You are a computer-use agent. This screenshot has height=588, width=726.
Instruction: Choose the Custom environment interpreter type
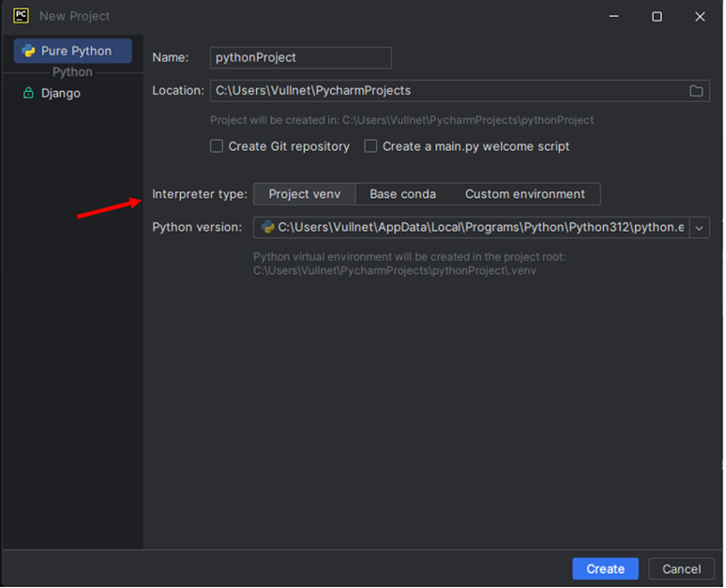pos(524,194)
